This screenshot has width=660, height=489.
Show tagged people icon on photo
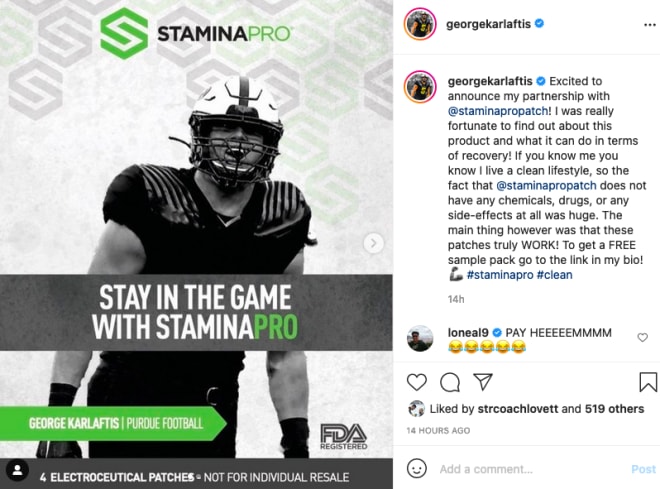17,470
